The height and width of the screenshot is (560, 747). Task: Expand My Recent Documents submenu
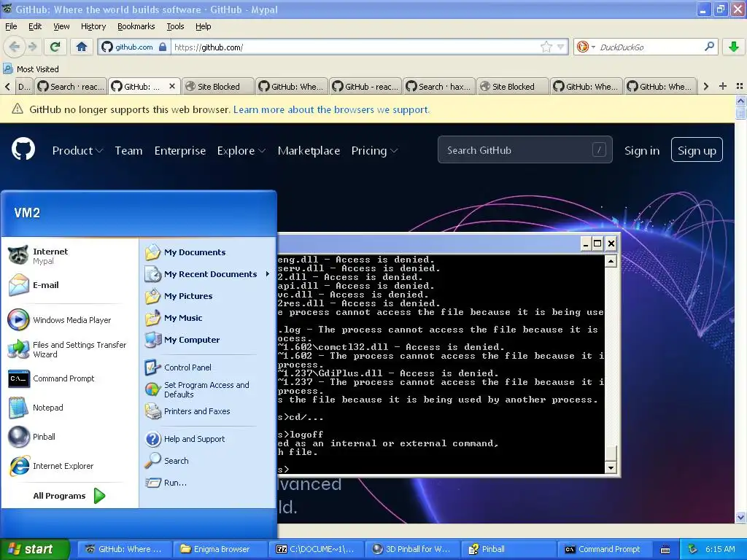207,274
